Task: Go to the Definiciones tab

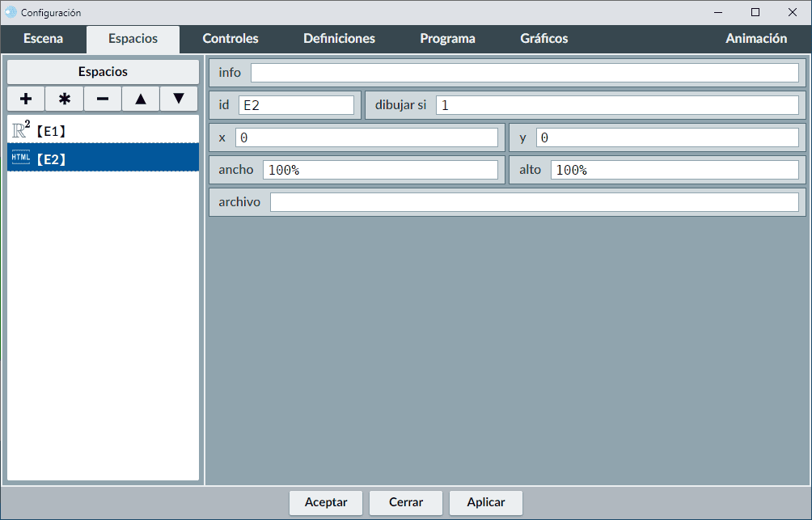Action: [339, 39]
